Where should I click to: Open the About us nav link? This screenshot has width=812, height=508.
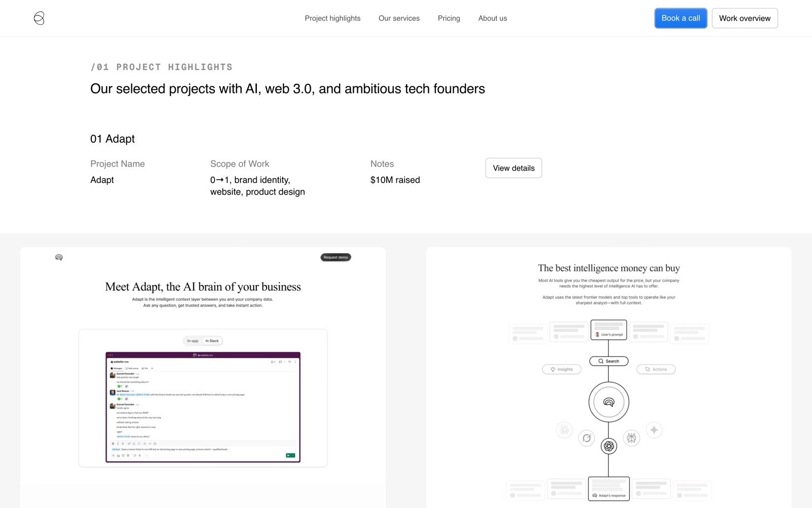[x=492, y=18]
